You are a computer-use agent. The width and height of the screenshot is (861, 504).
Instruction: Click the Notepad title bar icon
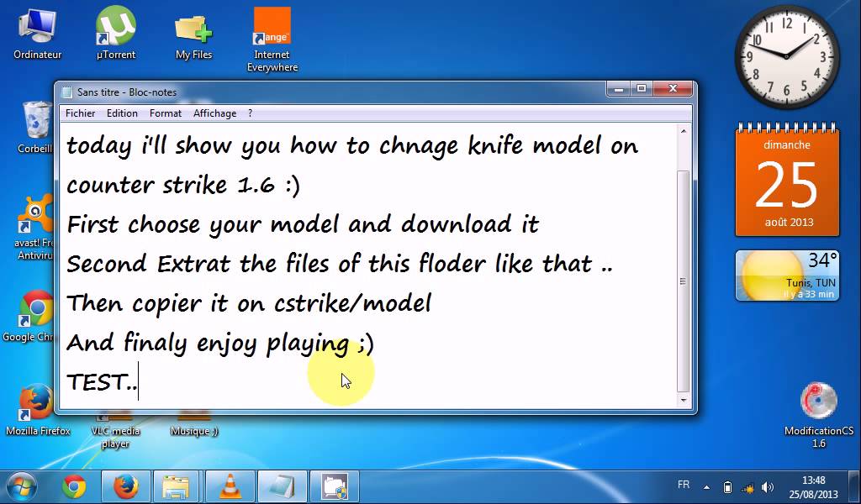tap(67, 92)
